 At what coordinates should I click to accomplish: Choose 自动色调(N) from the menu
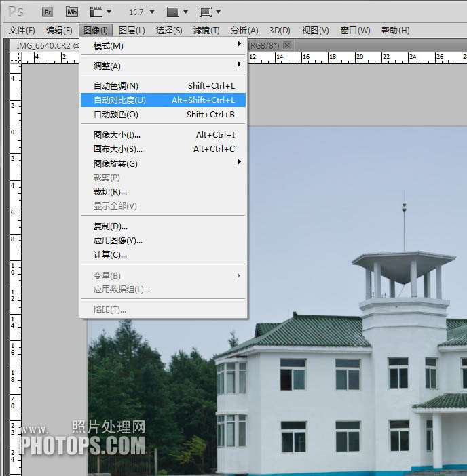pyautogui.click(x=163, y=86)
